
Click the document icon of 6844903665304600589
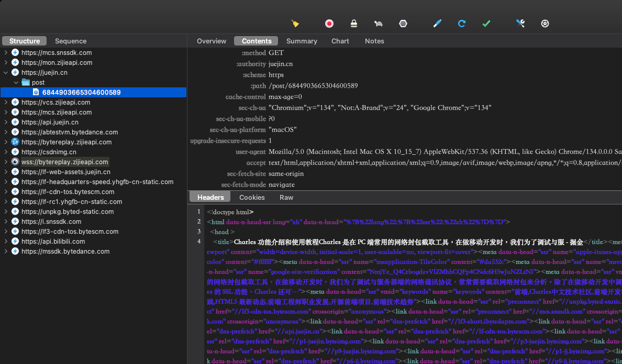point(36,92)
